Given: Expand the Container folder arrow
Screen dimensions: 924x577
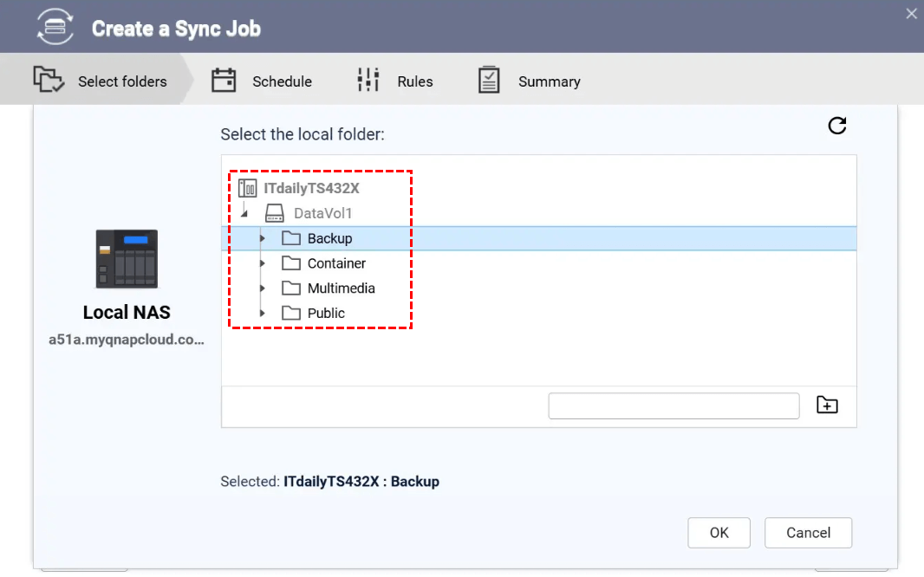Looking at the screenshot, I should pyautogui.click(x=263, y=263).
